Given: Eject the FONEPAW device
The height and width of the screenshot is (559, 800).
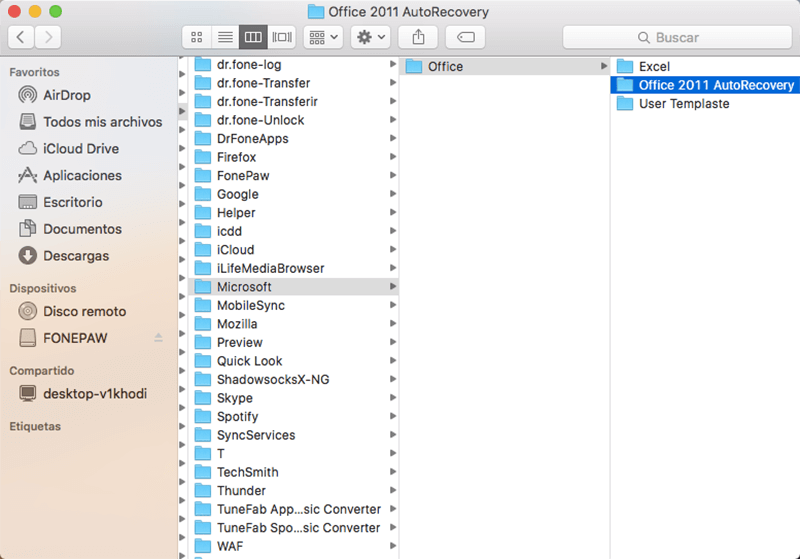Looking at the screenshot, I should (158, 338).
